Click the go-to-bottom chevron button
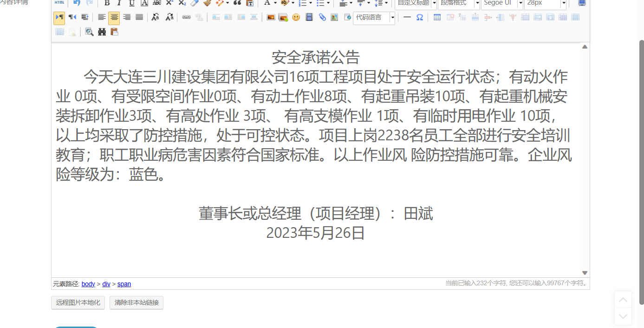Screen dimensions: 644x328 [623, 316]
